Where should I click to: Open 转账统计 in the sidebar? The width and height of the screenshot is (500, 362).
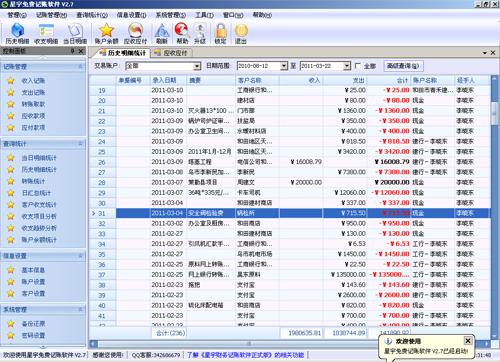pyautogui.click(x=33, y=181)
